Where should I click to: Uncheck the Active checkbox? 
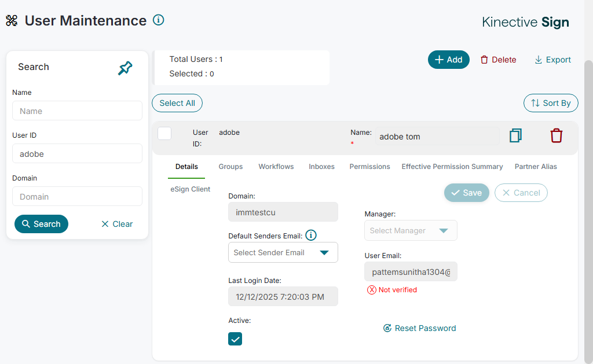pos(235,339)
